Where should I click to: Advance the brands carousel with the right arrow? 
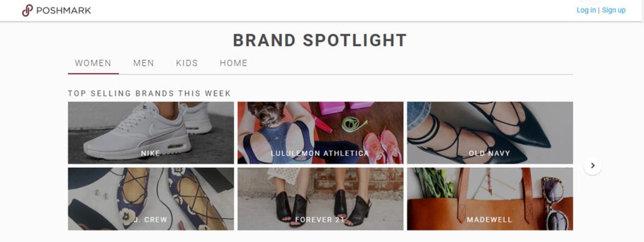tap(592, 166)
